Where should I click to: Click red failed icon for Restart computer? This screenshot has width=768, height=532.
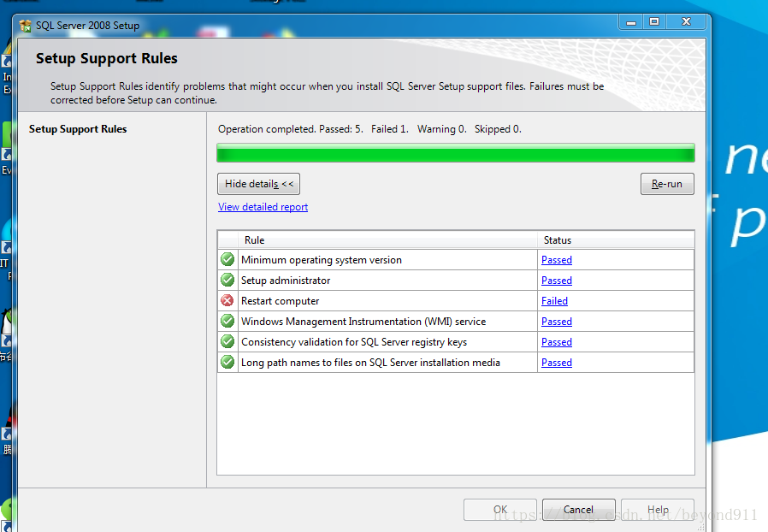click(x=227, y=300)
